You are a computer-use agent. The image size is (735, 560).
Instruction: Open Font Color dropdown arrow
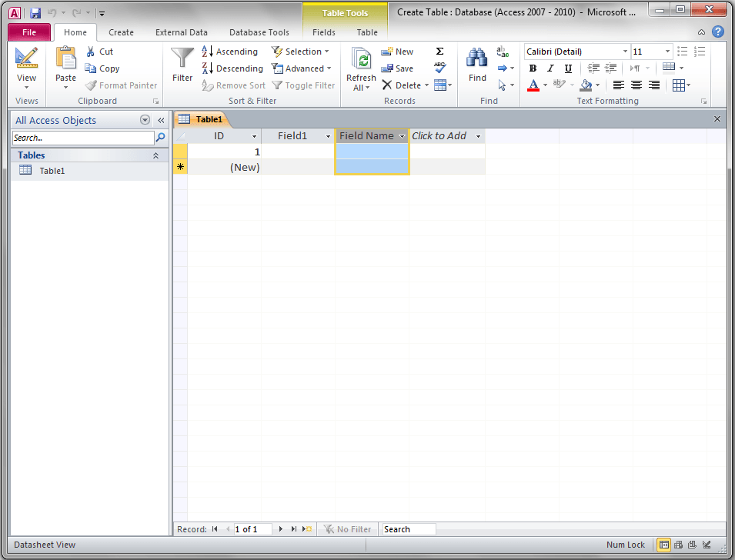545,85
